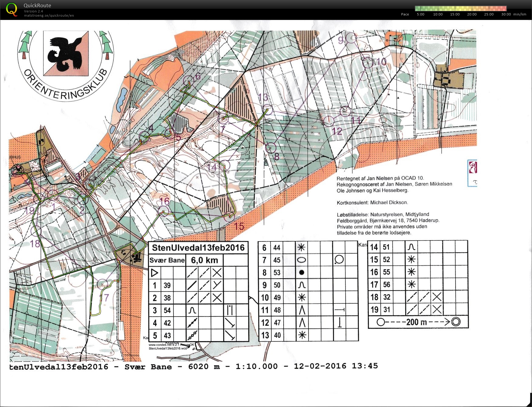Select the 'Version 2.4' label
532x407 pixels.
point(33,11)
